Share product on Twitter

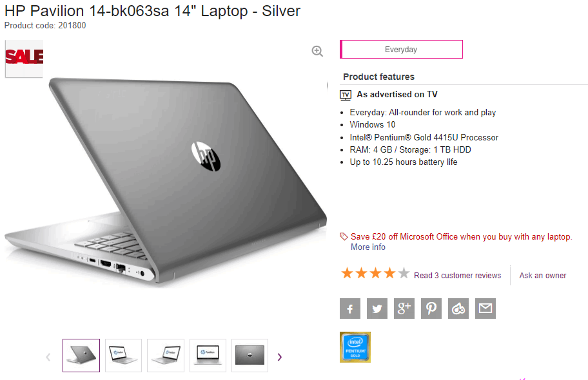(377, 309)
